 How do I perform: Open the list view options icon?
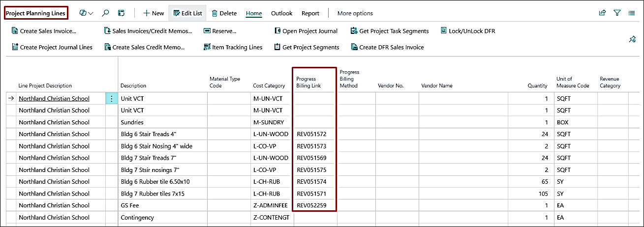(x=632, y=13)
